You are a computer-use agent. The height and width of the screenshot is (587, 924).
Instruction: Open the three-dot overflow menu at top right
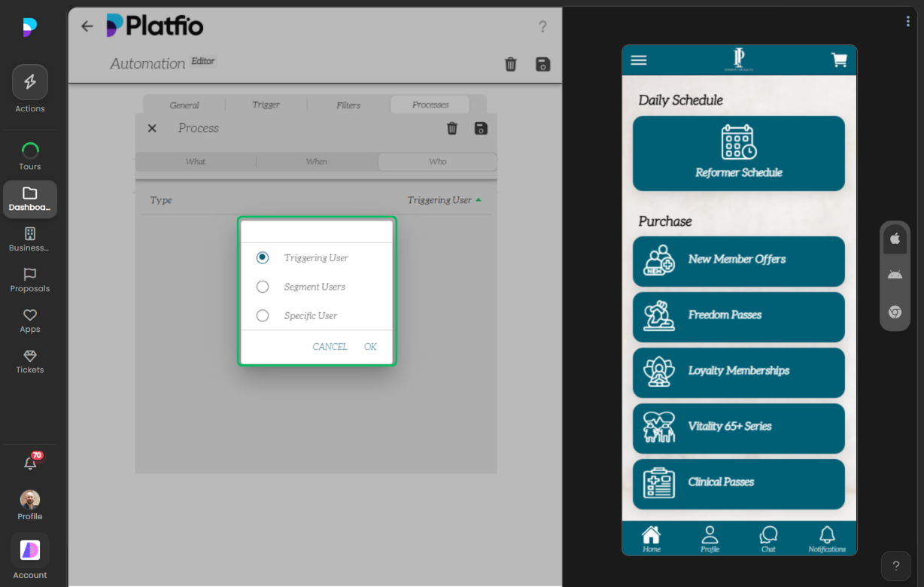coord(908,21)
